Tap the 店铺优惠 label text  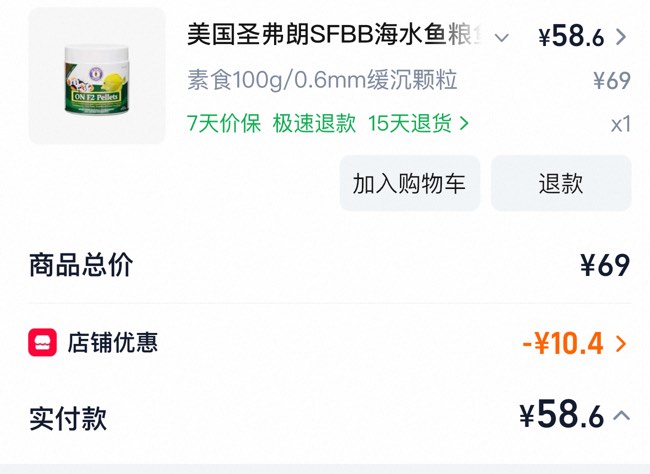click(x=112, y=343)
